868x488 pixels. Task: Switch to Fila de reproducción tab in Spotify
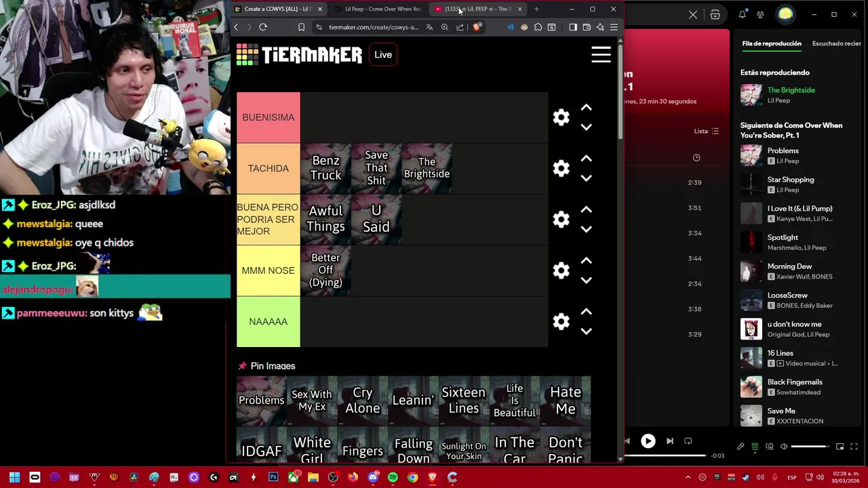pyautogui.click(x=772, y=43)
